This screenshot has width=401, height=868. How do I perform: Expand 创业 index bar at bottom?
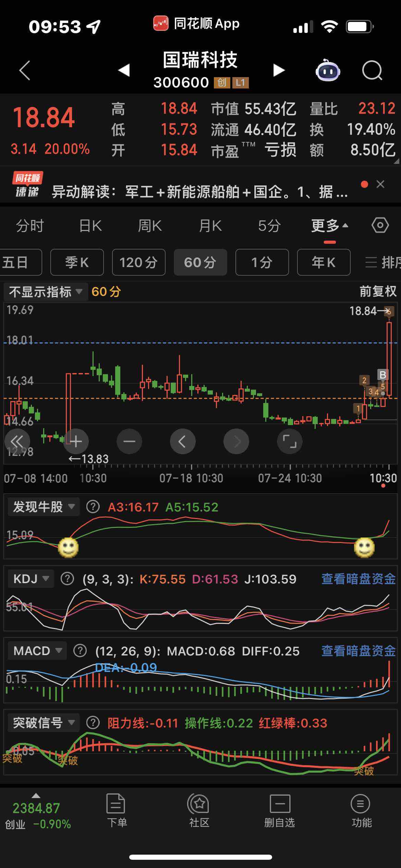pyautogui.click(x=37, y=811)
